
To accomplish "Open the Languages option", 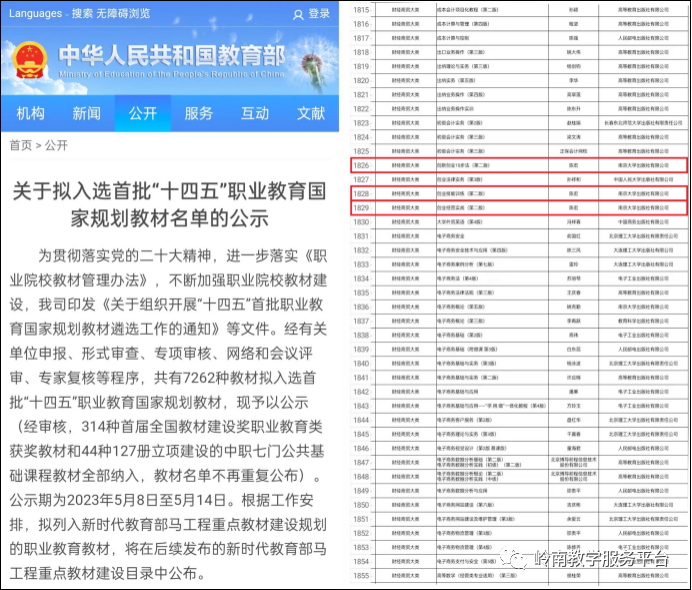I will [35, 13].
